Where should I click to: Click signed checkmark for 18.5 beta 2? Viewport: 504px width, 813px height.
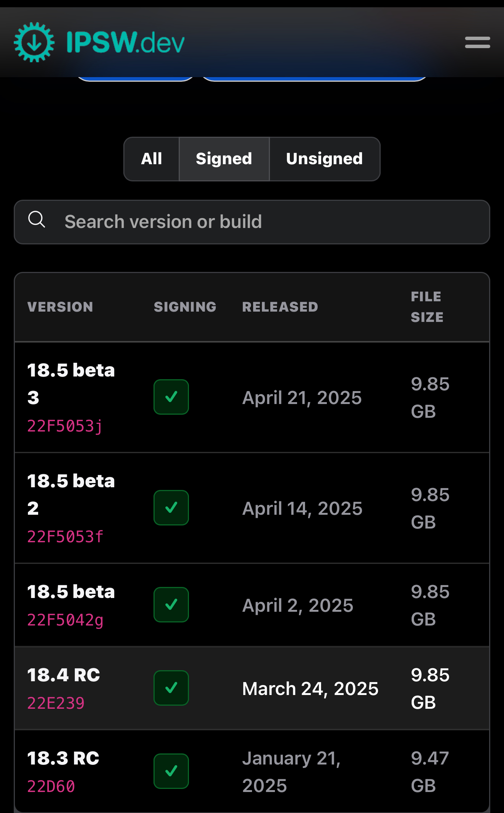pyautogui.click(x=171, y=508)
